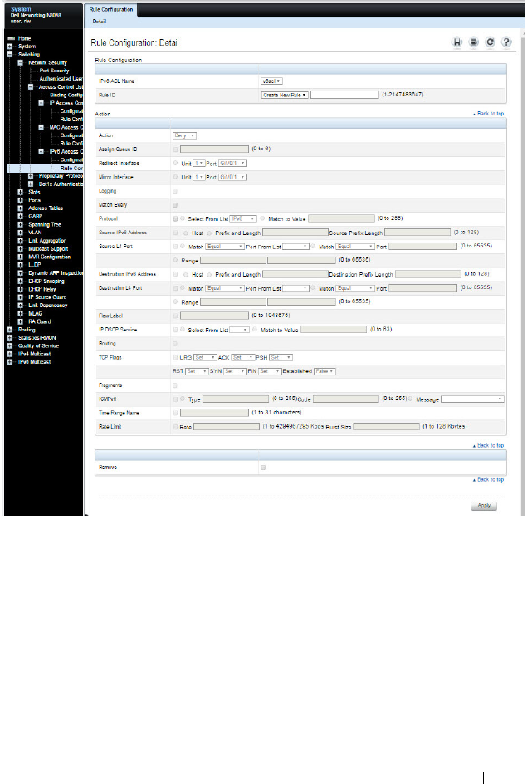Click the Print icon in page header
532x784 pixels.
[474, 42]
